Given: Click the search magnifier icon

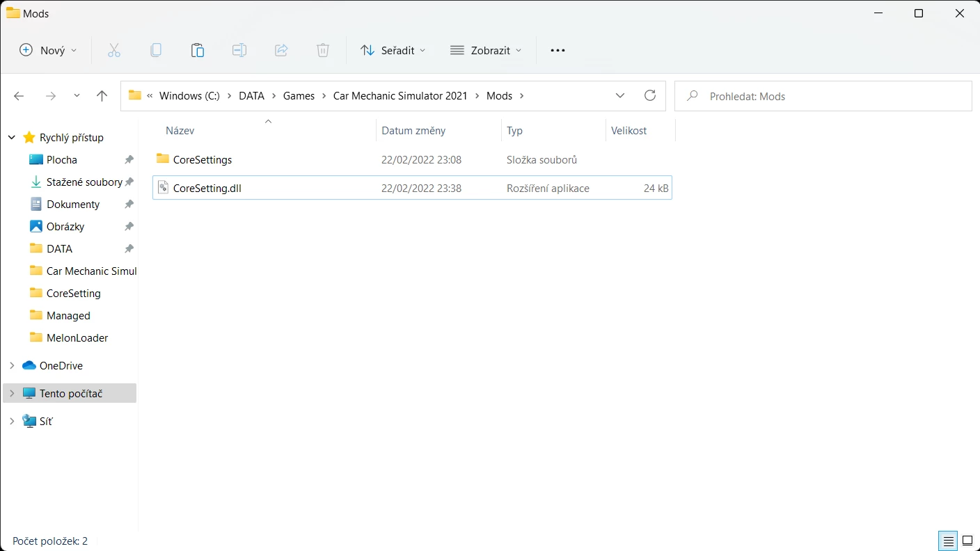Looking at the screenshot, I should coord(692,96).
